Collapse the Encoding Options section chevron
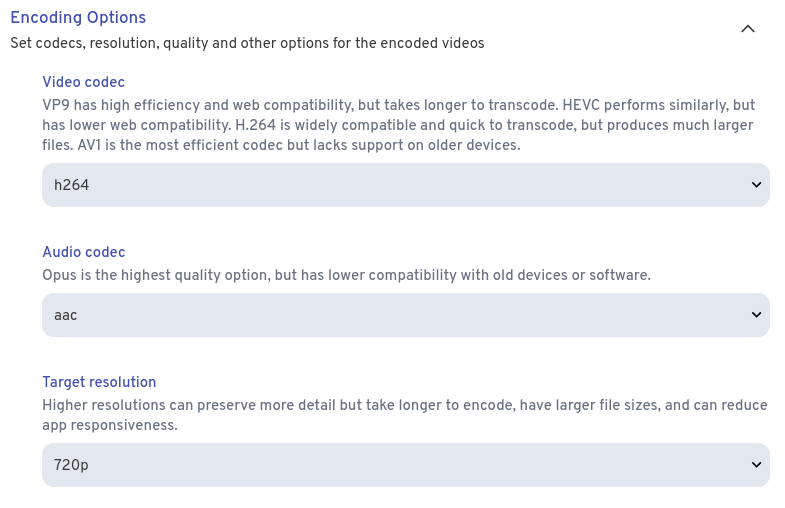785x508 pixels. (x=747, y=29)
